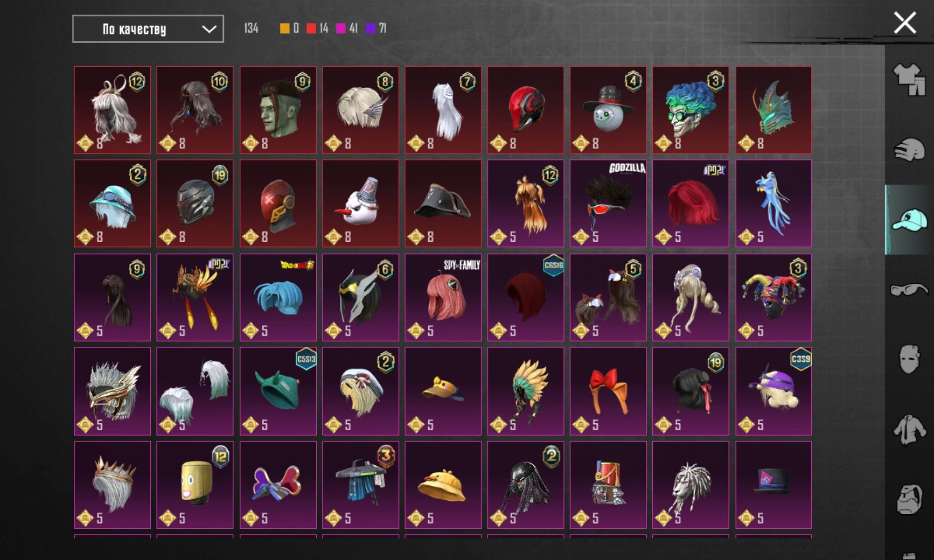This screenshot has width=934, height=560.
Task: Click the orange quality color filter
Action: tap(284, 28)
